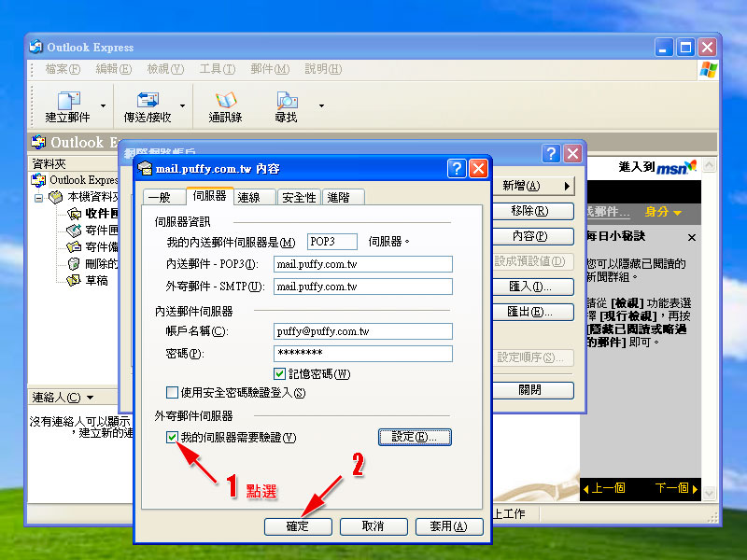Click Remove (移除) in Internet Accounts dialog
The height and width of the screenshot is (560, 747).
coord(532,211)
